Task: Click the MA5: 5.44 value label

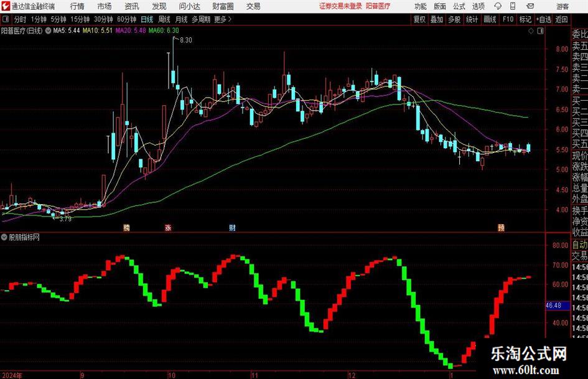Action: 67,30
